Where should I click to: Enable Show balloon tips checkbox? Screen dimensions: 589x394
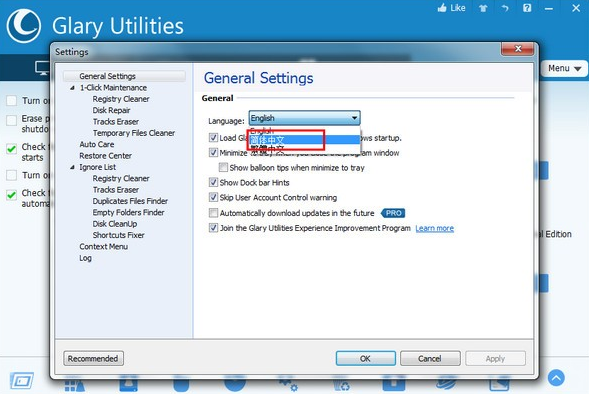point(223,167)
